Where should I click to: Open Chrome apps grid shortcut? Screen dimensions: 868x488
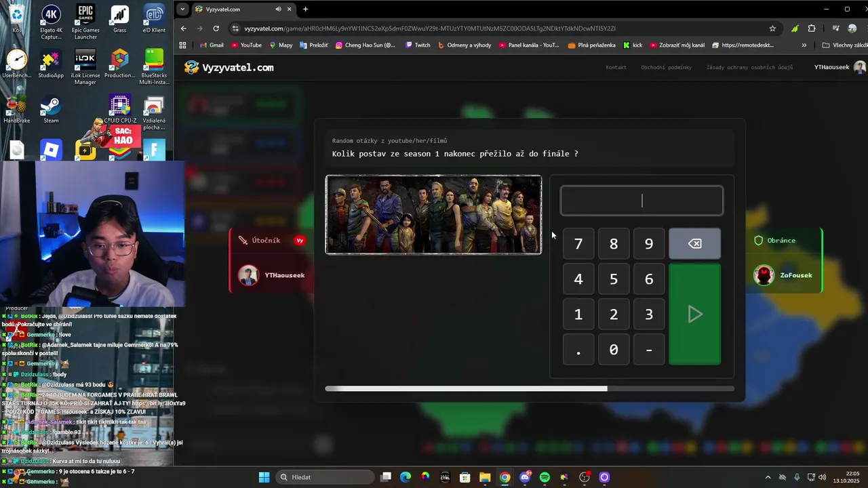click(182, 45)
